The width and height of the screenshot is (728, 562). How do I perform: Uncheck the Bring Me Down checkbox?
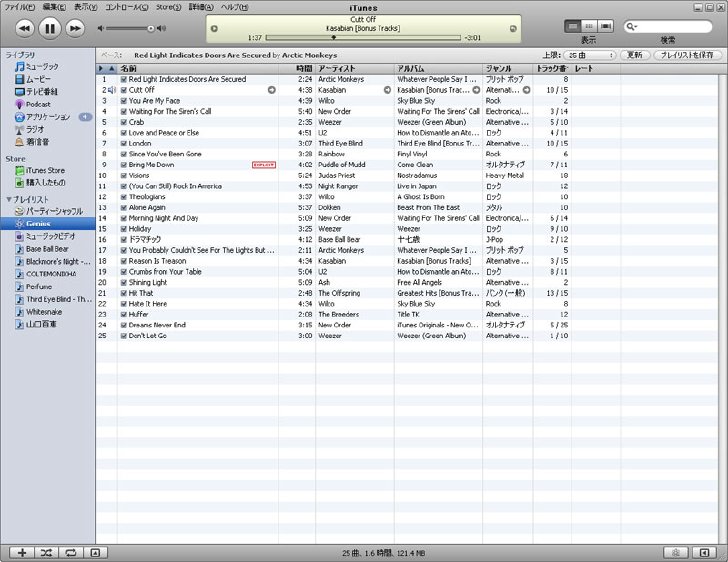124,165
